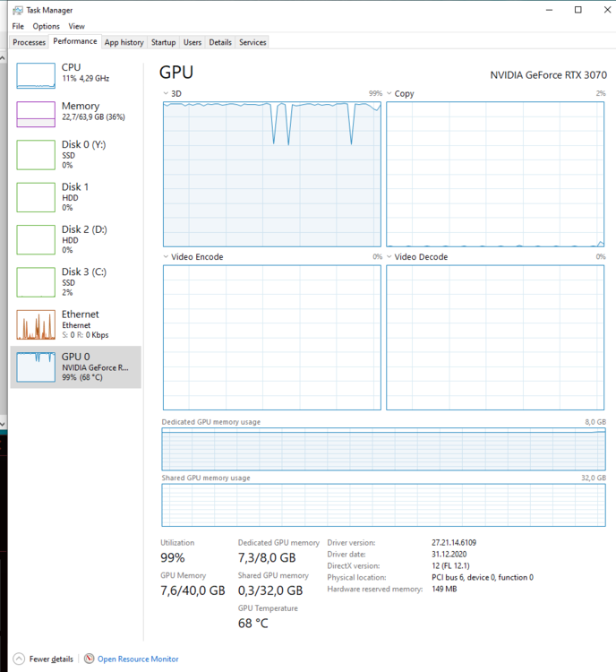Click the NVIDIA GeForce RTX 3070 label
Viewport: 616px width, 672px height.
click(x=548, y=75)
